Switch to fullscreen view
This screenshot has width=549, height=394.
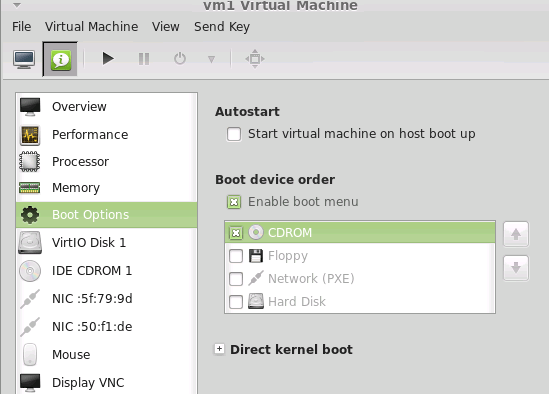point(255,58)
